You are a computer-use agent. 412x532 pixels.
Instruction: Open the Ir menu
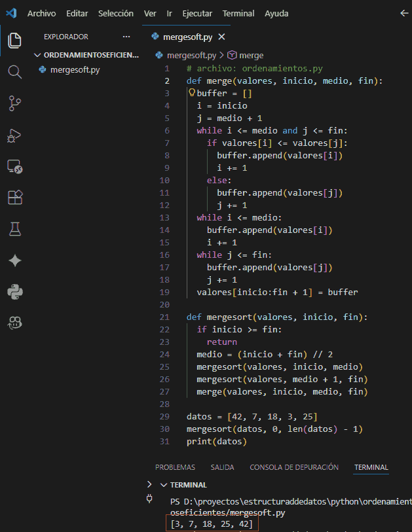[169, 14]
